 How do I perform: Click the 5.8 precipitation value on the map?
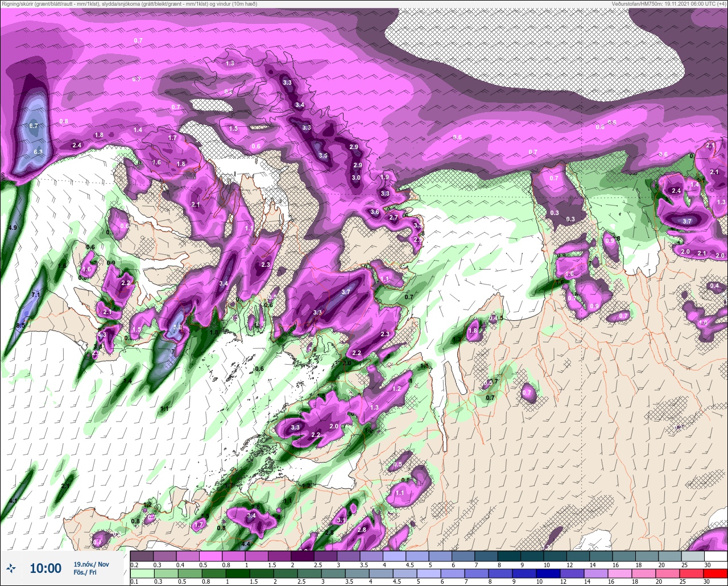177,327
